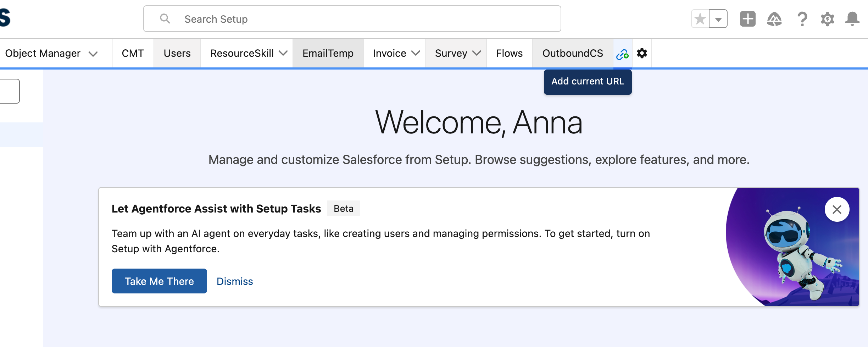Image resolution: width=868 pixels, height=347 pixels.
Task: Open the Trailhead guidance icon
Action: coord(774,19)
